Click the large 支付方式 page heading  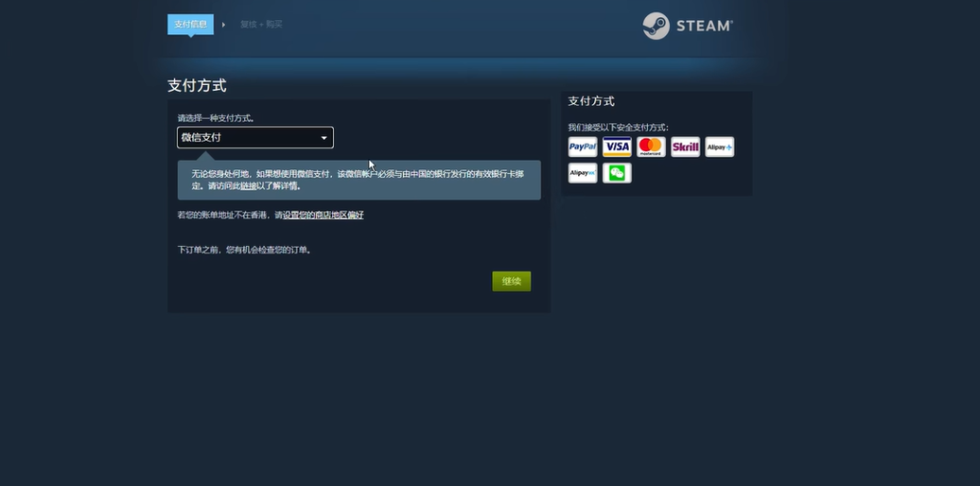(197, 85)
